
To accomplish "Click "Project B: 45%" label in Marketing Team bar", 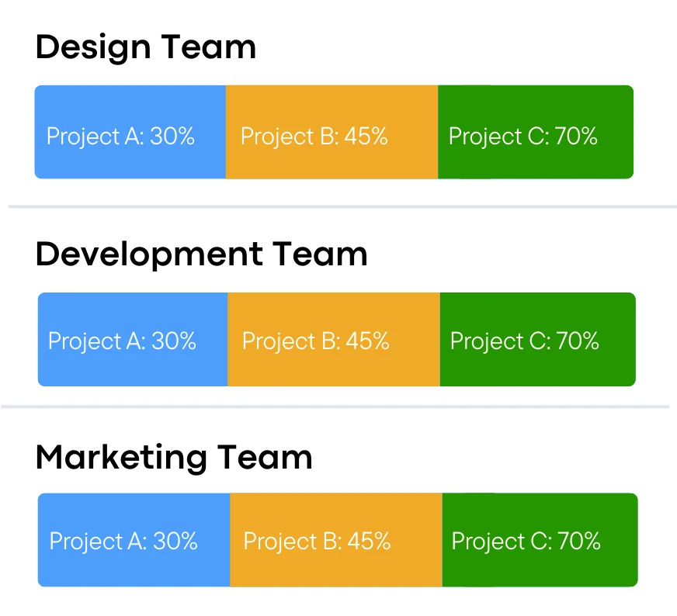I will [318, 542].
